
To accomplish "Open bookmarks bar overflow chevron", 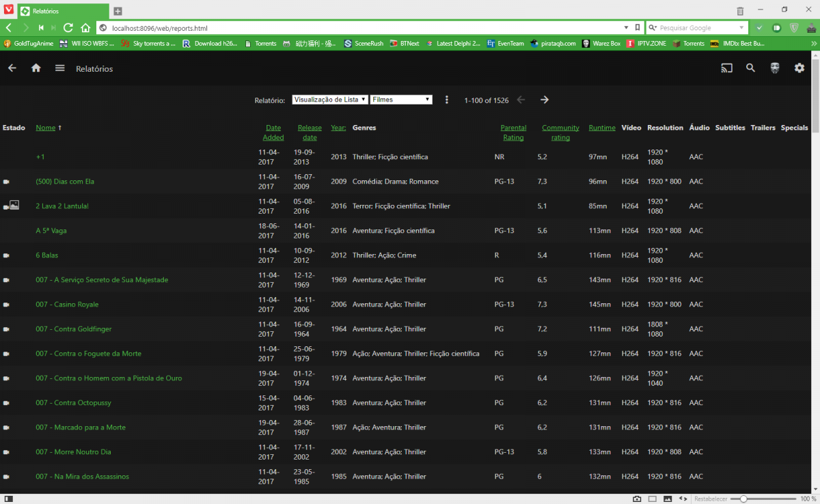I will click(814, 43).
